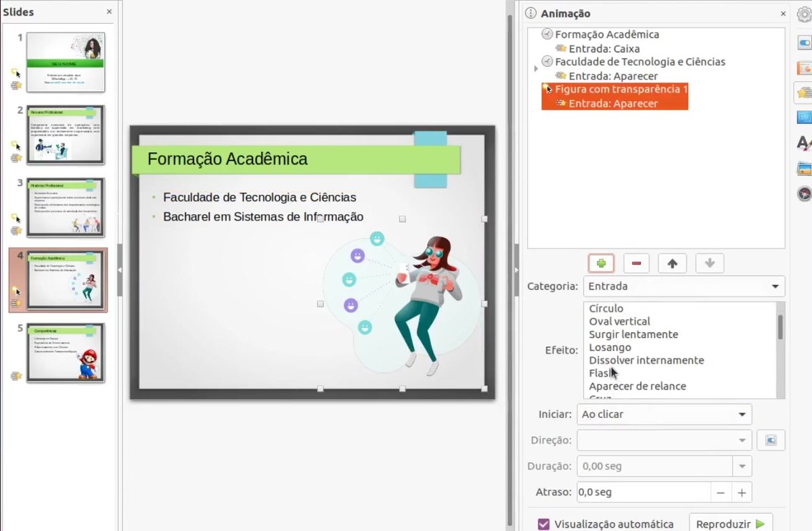
Task: Click the dancing girl figure on slide
Action: tap(428, 304)
